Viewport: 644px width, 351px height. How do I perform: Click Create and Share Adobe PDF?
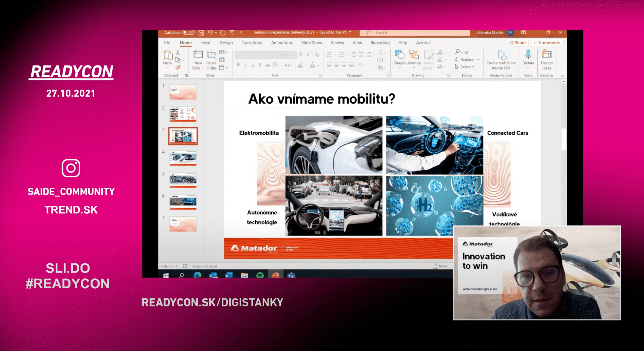pyautogui.click(x=501, y=59)
